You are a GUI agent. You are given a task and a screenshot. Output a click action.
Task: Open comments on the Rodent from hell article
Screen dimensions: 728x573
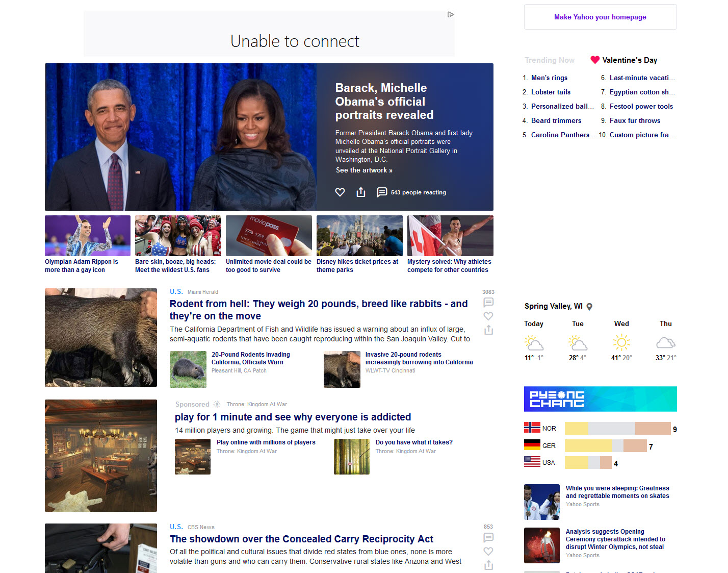pyautogui.click(x=488, y=302)
